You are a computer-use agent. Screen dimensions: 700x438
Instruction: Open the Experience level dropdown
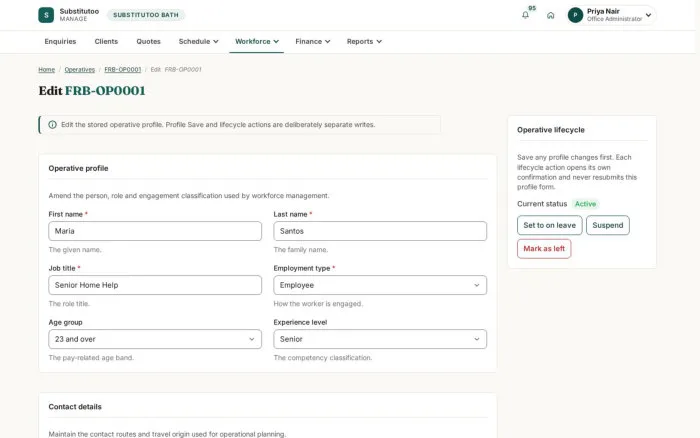(x=380, y=339)
